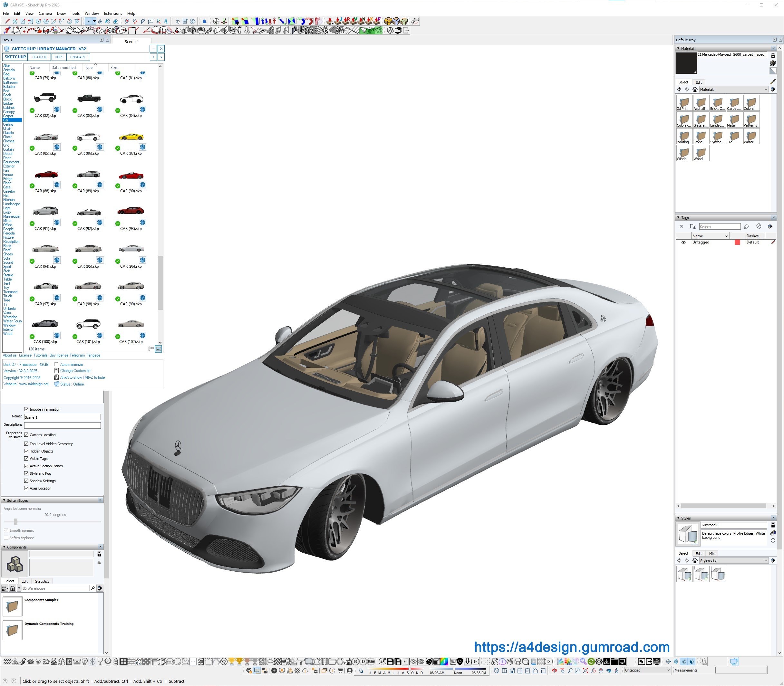The image size is (784, 686).
Task: Switch to the TEXTURE tab
Action: point(39,57)
